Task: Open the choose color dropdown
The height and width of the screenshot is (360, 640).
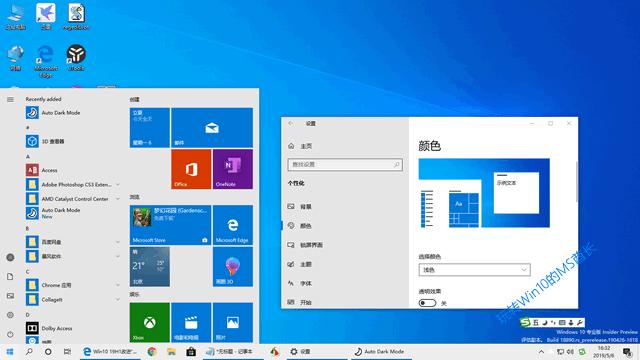Action: [x=474, y=270]
